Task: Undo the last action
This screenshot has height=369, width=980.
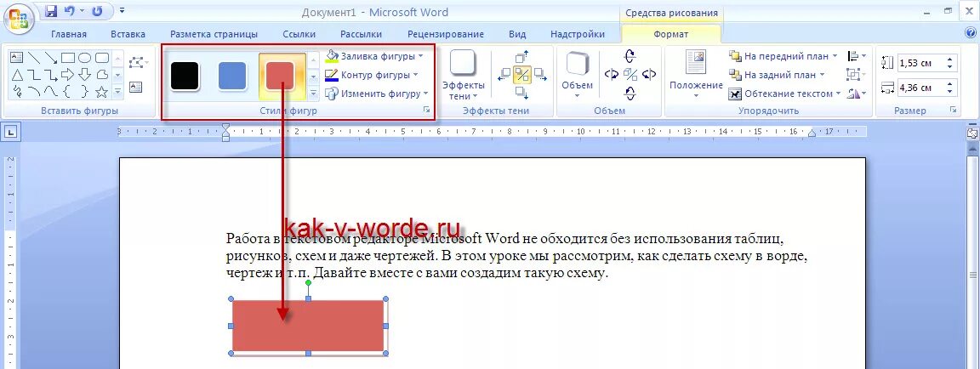Action: [70, 10]
